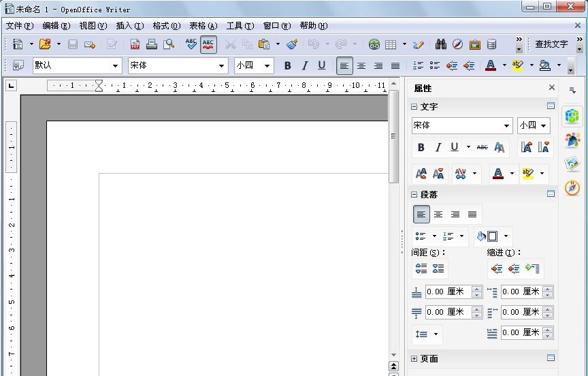Select the Format Paintbrush tool

292,44
